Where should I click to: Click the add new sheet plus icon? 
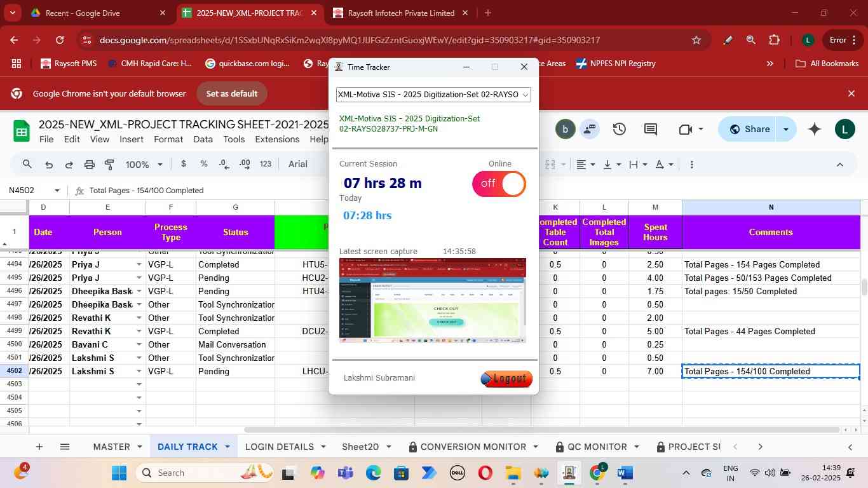pyautogui.click(x=39, y=447)
